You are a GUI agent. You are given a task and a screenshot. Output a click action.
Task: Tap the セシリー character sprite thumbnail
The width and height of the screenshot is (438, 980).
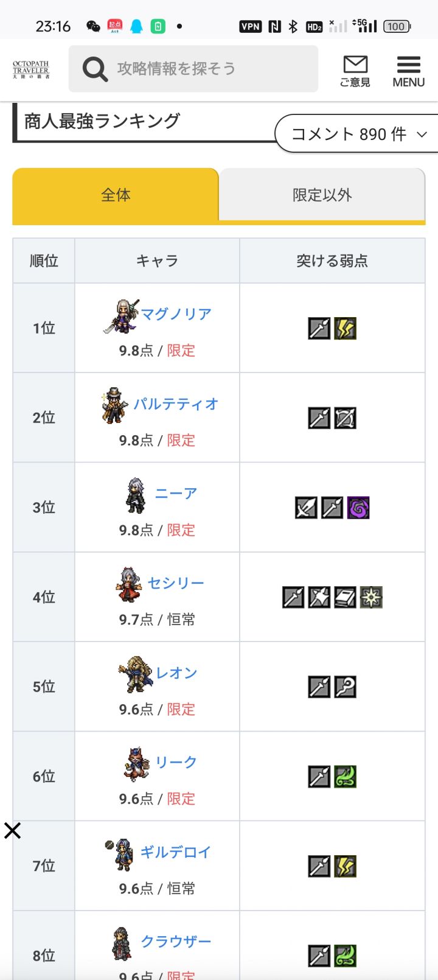coord(128,584)
